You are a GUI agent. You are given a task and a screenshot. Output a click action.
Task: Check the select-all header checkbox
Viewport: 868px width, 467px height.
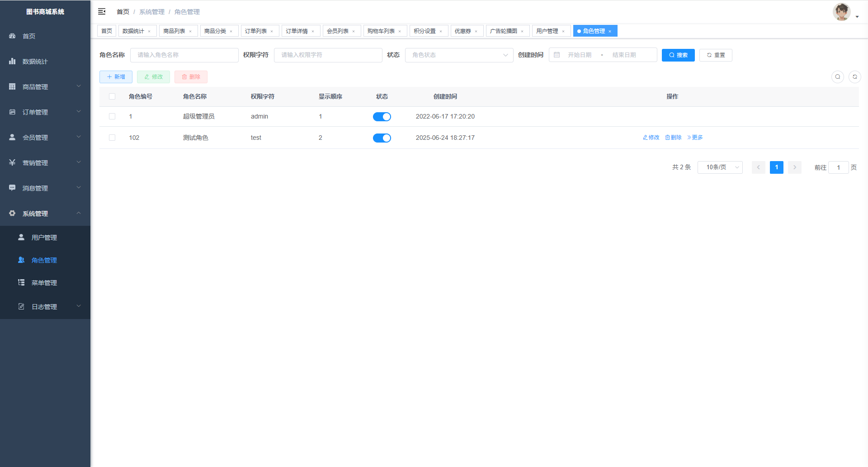[x=112, y=96]
